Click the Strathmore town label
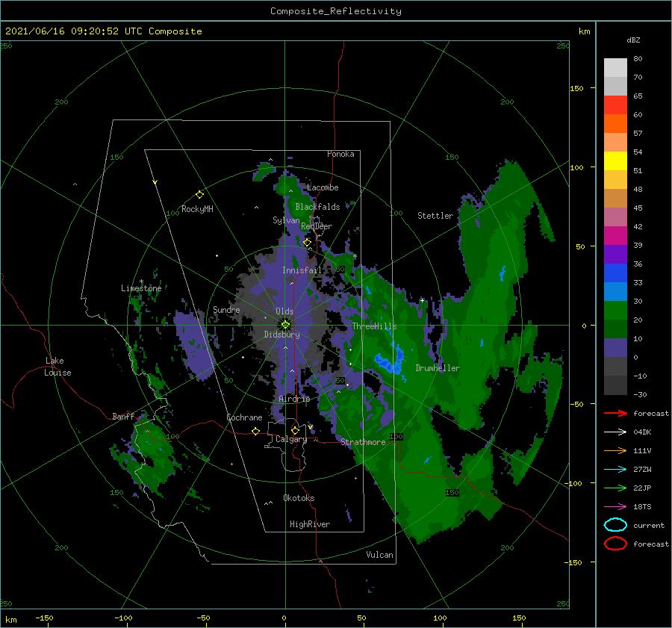This screenshot has width=672, height=628. pyautogui.click(x=363, y=442)
